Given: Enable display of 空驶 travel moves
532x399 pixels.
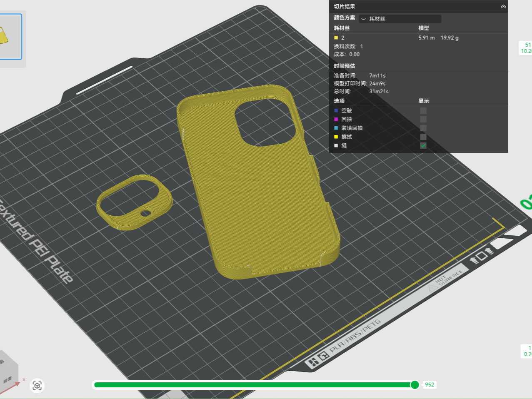Looking at the screenshot, I should (423, 110).
